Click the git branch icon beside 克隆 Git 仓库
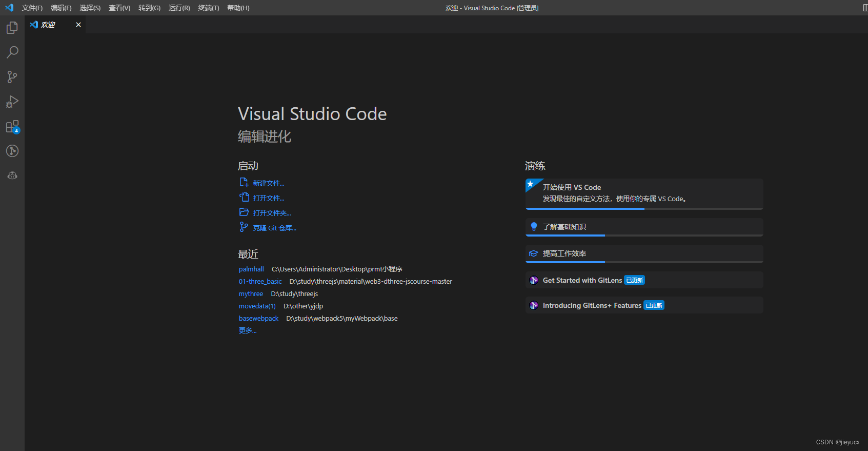Image resolution: width=868 pixels, height=451 pixels. pos(244,227)
